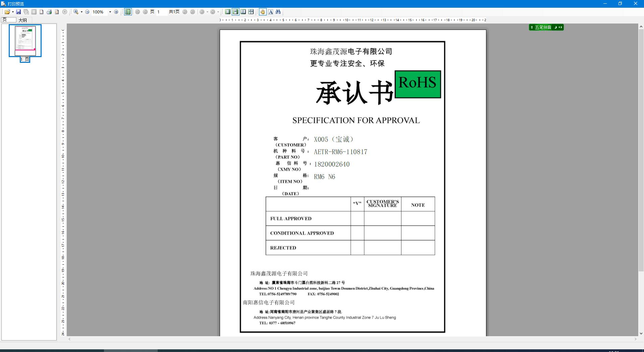Open the magnifier zoom dropdown arrow
The height and width of the screenshot is (352, 644).
tap(82, 12)
